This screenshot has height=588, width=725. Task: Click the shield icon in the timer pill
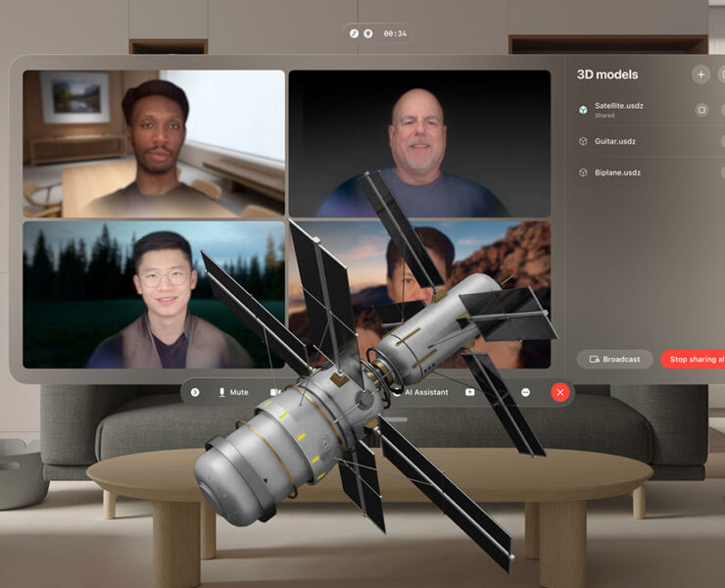[x=368, y=33]
